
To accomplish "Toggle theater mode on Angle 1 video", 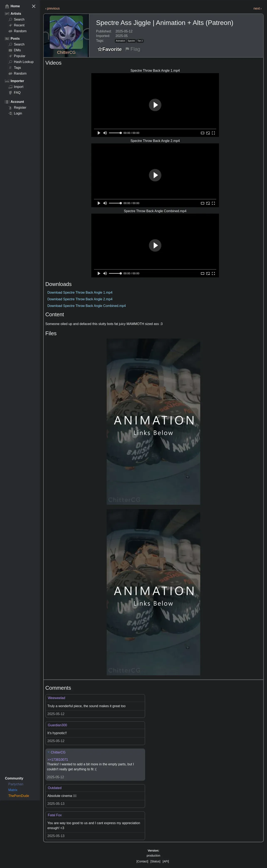I will tap(203, 133).
